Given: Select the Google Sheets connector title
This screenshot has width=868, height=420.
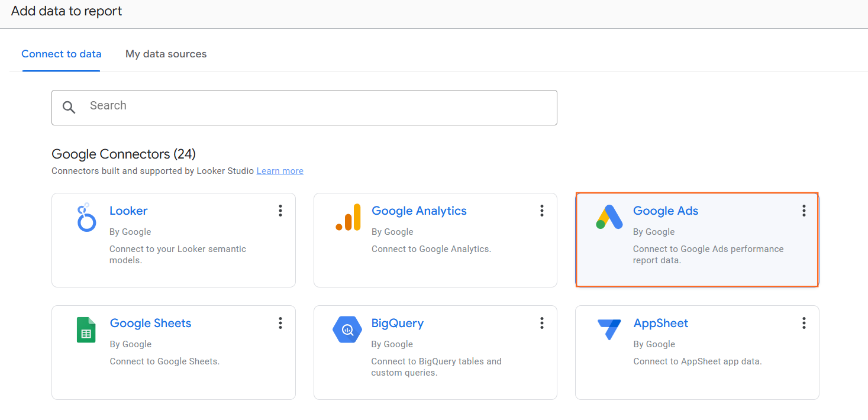Looking at the screenshot, I should click(x=150, y=323).
